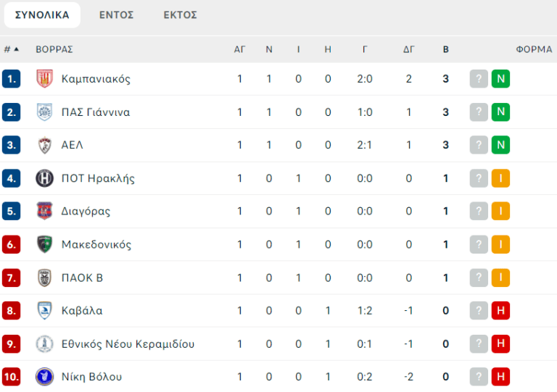Click ΠΟΤ Ηρακλής orange I form badge
557x392 pixels.
tap(500, 178)
